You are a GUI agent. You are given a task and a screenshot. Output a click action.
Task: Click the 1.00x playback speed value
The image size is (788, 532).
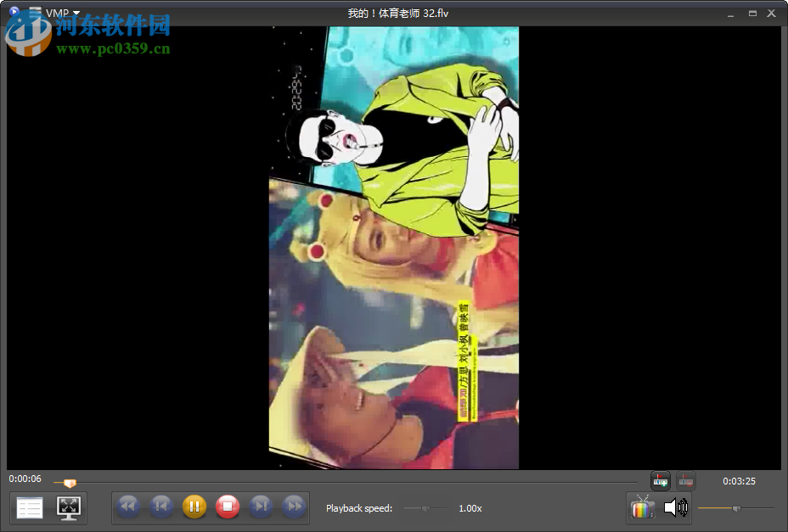(470, 508)
